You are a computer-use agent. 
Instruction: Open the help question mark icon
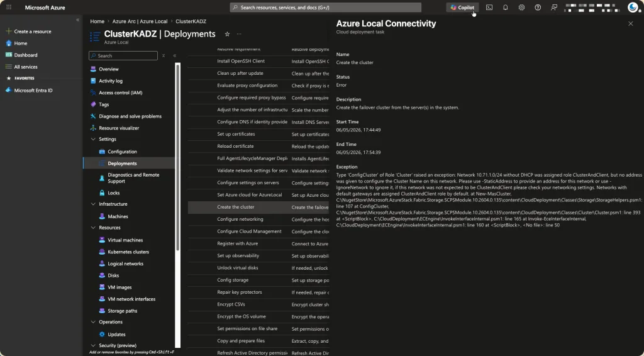[x=538, y=8]
